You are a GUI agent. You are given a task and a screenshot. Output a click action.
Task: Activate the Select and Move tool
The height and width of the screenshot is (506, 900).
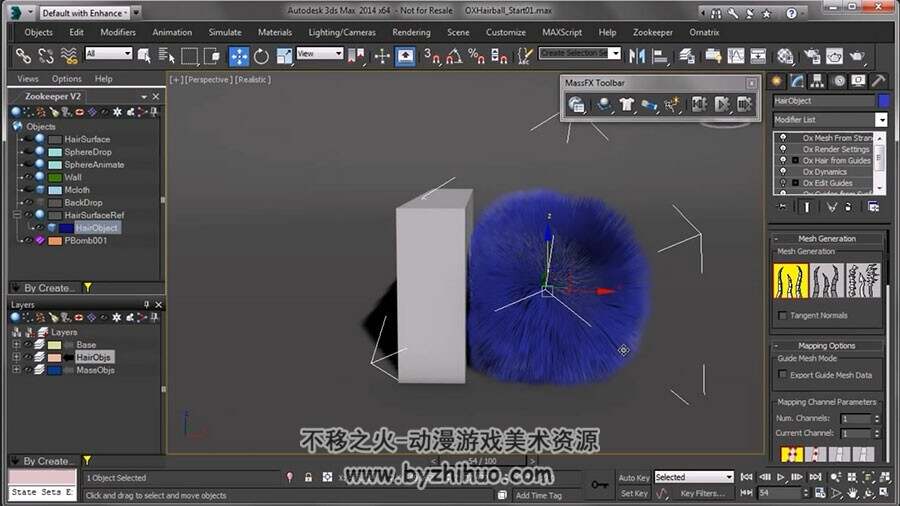point(239,56)
